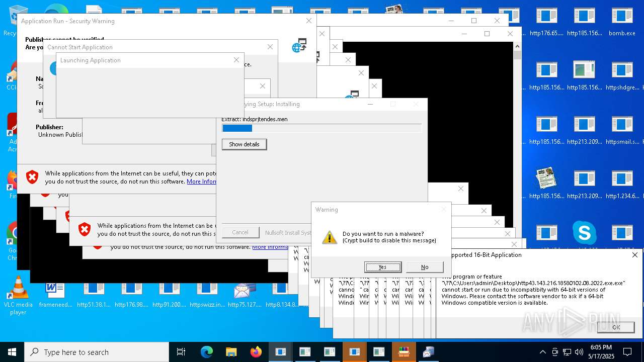Click the "Extract: indsprjtendes.men" text
This screenshot has height=362, width=644.
coord(255,119)
